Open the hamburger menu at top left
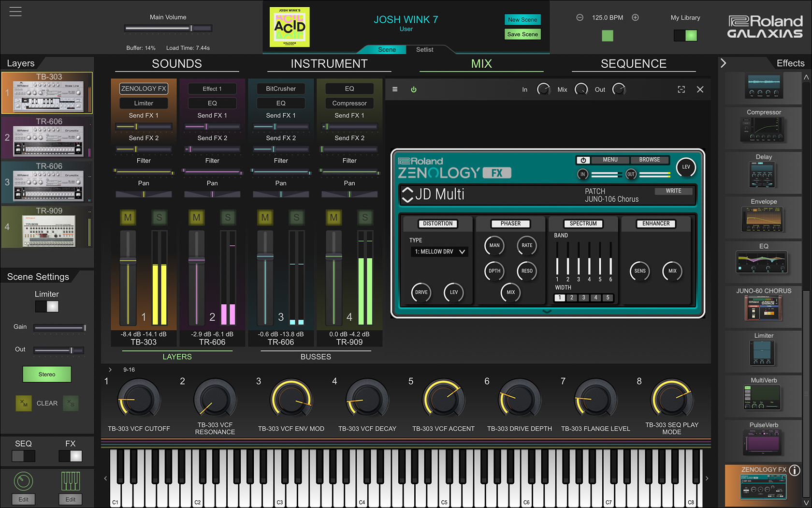This screenshot has width=812, height=508. (15, 11)
